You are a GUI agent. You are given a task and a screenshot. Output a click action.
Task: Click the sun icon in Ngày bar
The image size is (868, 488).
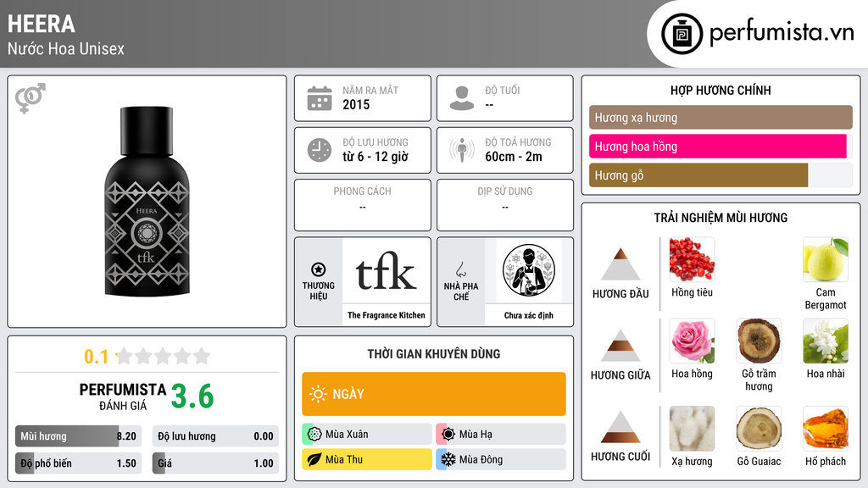point(319,394)
